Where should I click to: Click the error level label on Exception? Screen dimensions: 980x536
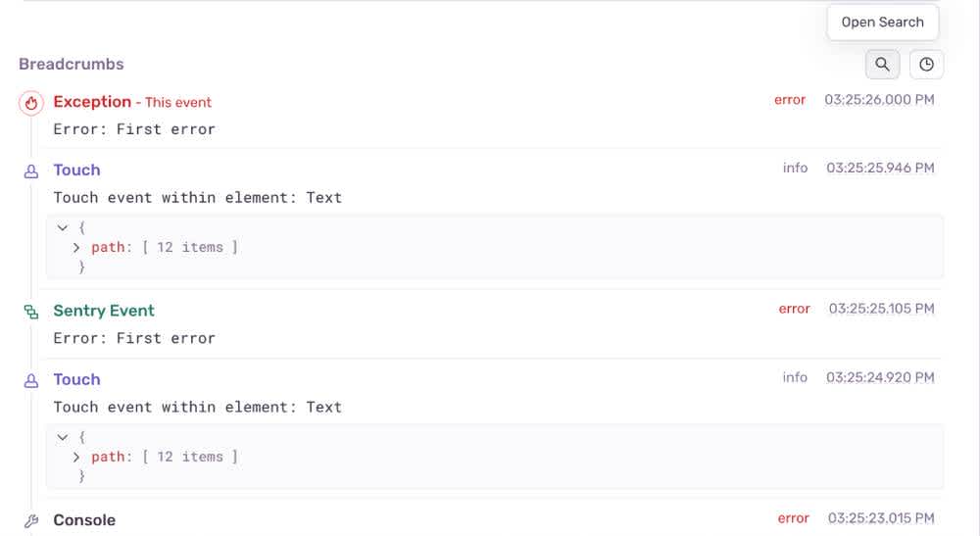(790, 100)
